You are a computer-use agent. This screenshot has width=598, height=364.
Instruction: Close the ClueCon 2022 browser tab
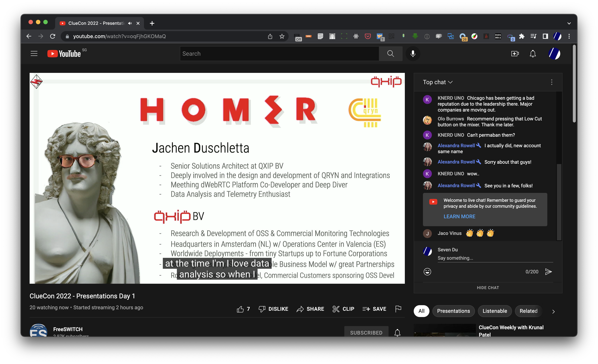click(138, 23)
